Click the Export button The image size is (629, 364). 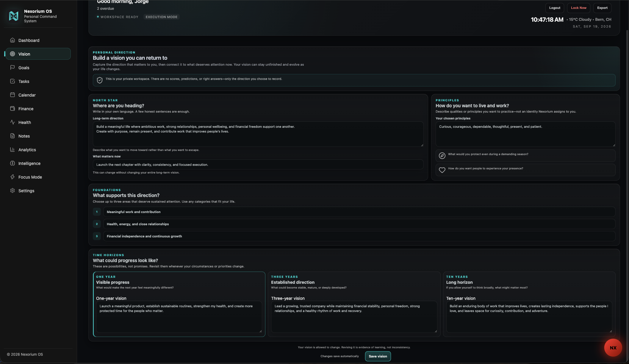[x=602, y=8]
